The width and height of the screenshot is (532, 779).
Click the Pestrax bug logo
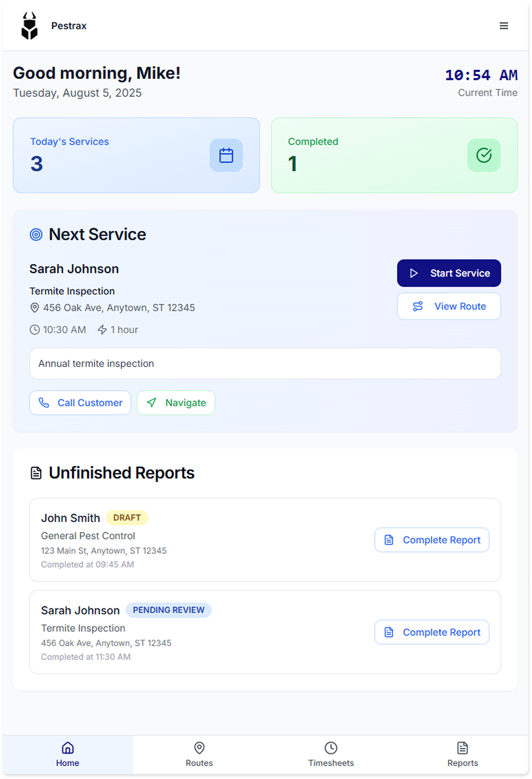pyautogui.click(x=29, y=26)
